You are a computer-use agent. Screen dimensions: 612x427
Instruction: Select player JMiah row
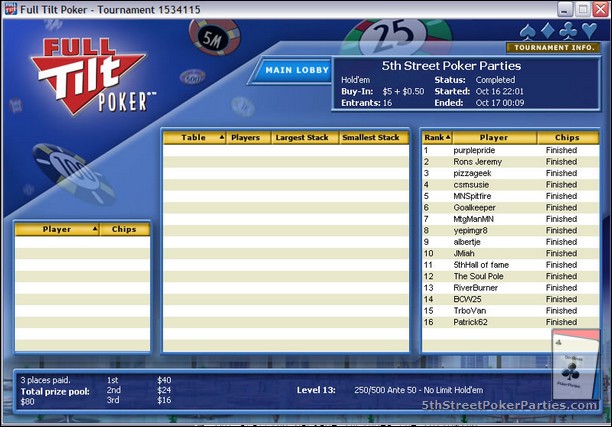[x=511, y=253]
